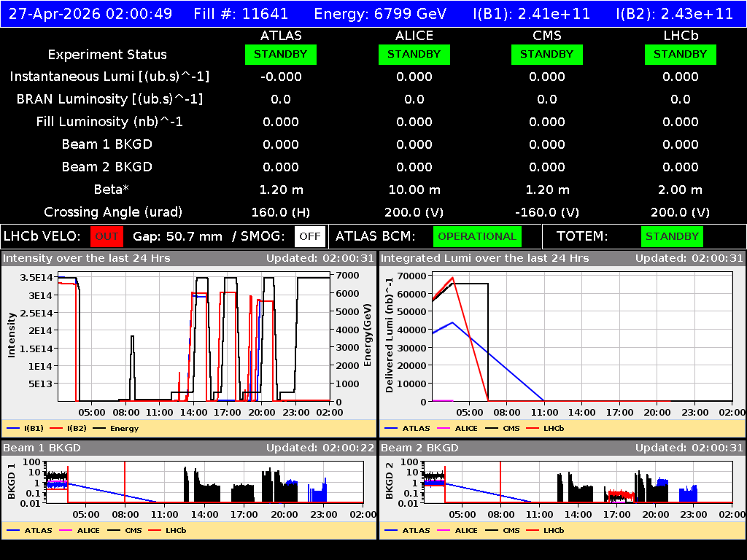Select ATLAS instantaneous lumi value -0.000
The height and width of the screenshot is (560, 747).
coord(281,77)
